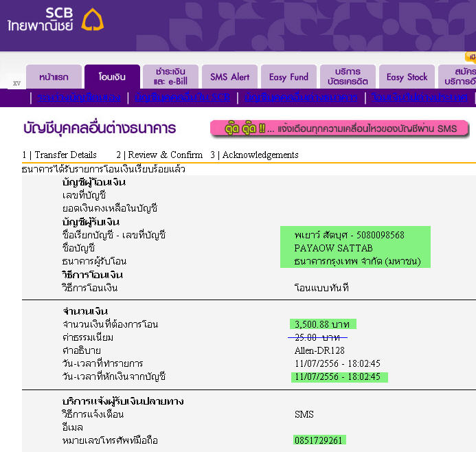Click step 1 Transfer Details
The width and height of the screenshot is (476, 452).
point(60,155)
